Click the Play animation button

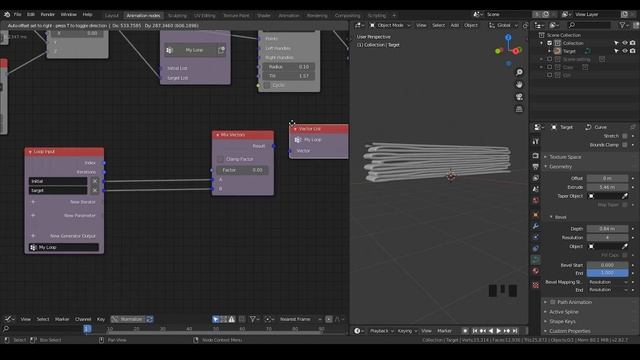click(x=498, y=331)
